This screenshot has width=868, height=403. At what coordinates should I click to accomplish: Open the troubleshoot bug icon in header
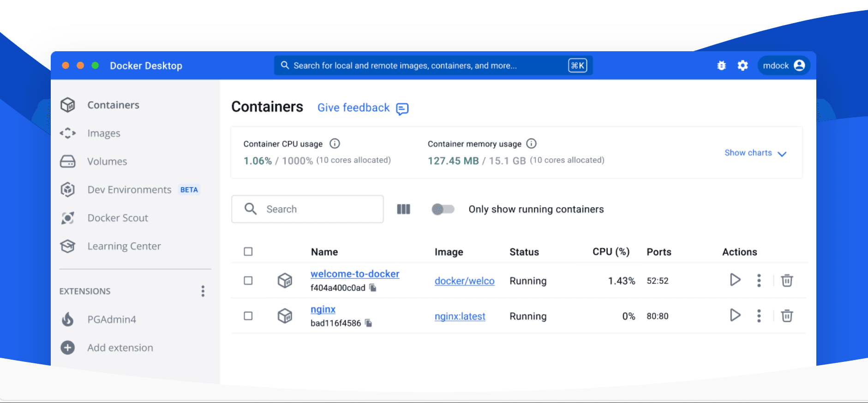pos(721,66)
